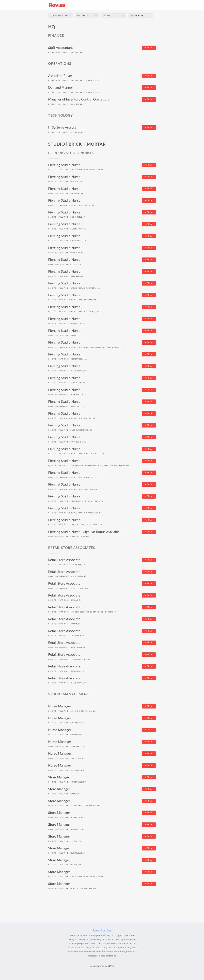Open the Retail Store Associate listing in Tampa, FL

[64, 619]
